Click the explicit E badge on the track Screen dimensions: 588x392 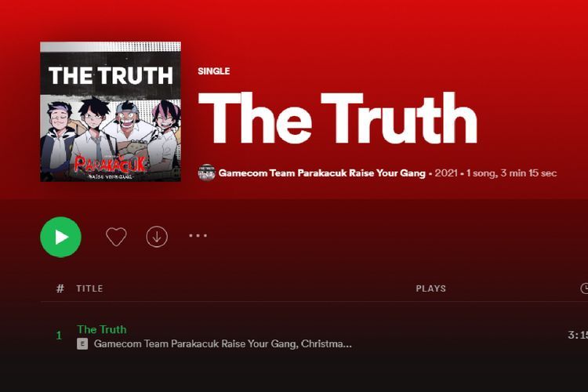tap(82, 343)
